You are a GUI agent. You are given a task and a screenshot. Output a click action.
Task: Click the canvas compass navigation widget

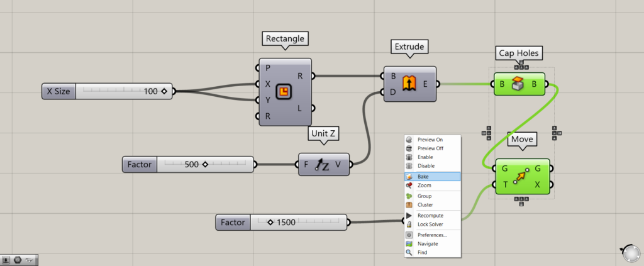click(x=630, y=252)
